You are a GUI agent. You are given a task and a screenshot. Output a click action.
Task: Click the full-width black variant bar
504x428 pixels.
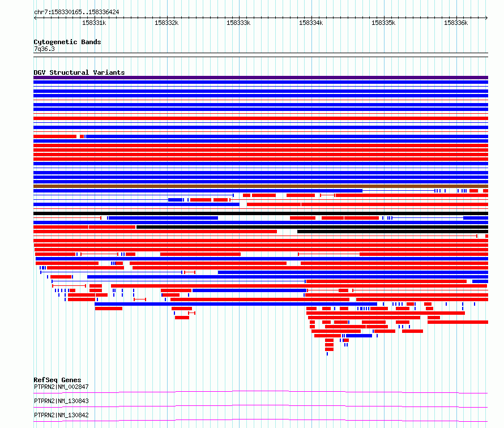[x=260, y=213]
